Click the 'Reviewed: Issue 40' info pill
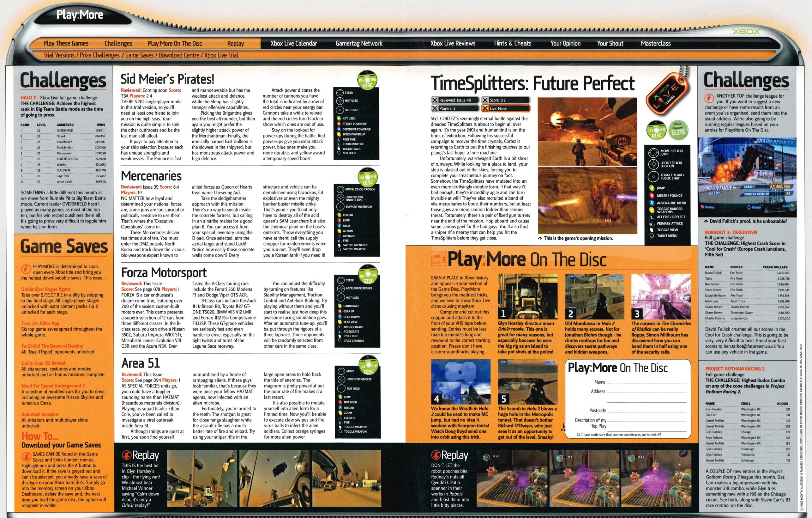Screen dimensions: 812x518 point(455,100)
